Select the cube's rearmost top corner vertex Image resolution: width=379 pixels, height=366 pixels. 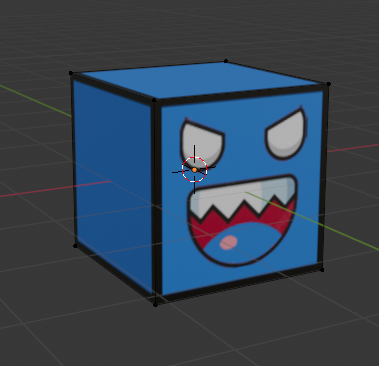tap(226, 61)
